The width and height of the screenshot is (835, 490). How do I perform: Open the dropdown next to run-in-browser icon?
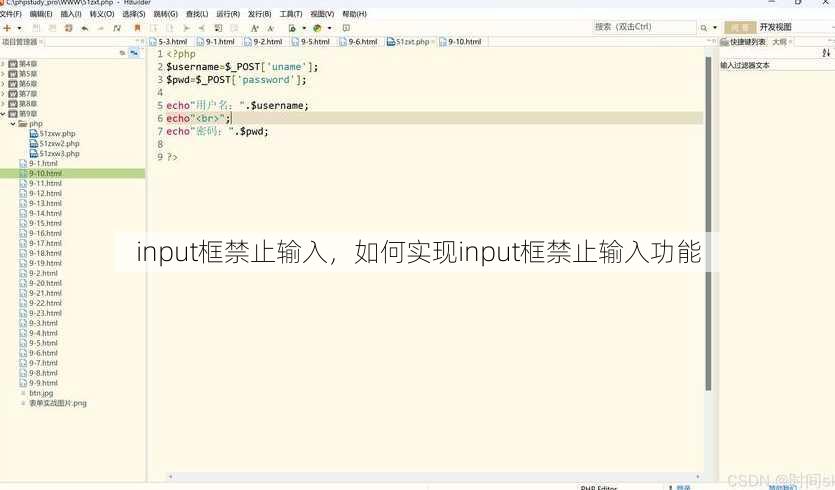tap(304, 28)
